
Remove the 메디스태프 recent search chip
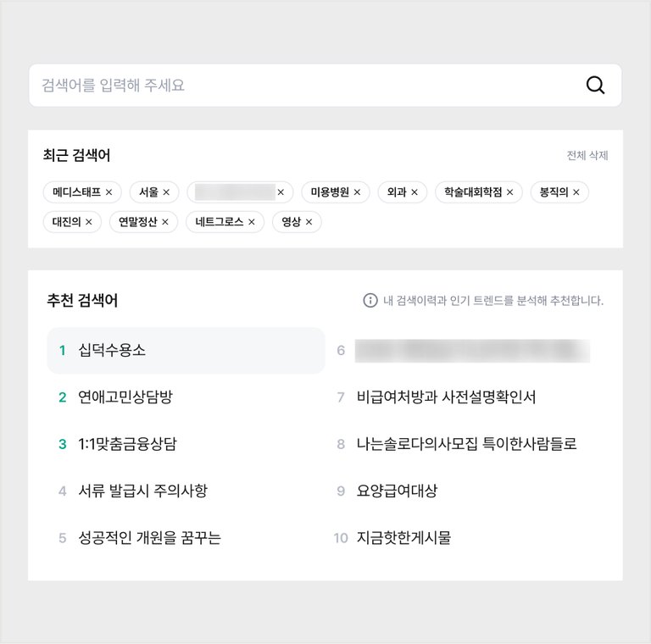[108, 192]
